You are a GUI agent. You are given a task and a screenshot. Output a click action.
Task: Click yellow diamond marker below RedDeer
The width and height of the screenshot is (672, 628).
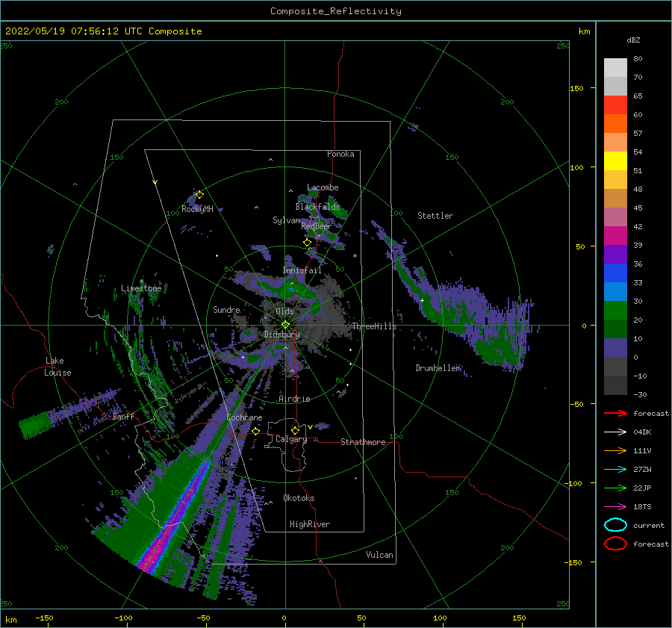307,243
